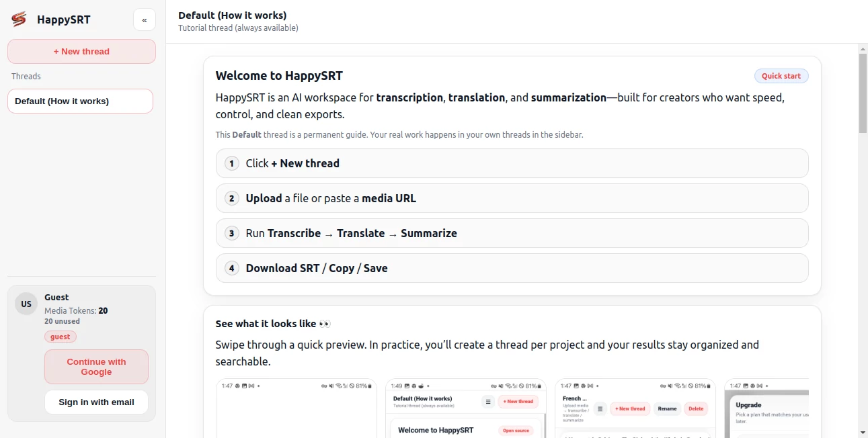The height and width of the screenshot is (438, 868).
Task: Start a new thread
Action: 81,51
